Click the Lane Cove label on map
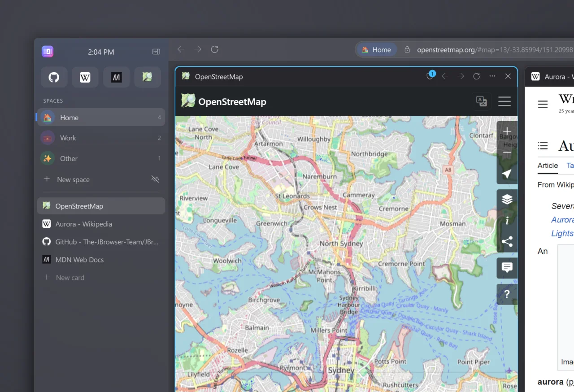 [224, 167]
